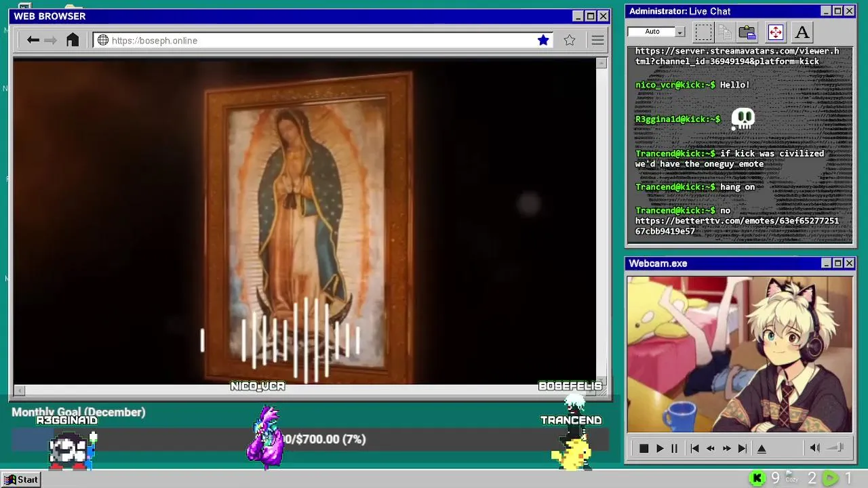Click the Webcam.exe title bar text

658,264
